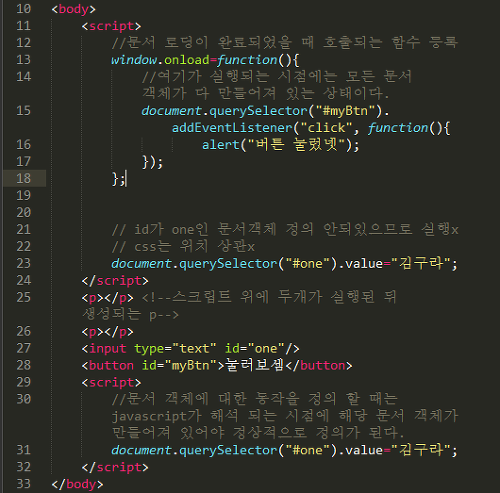The width and height of the screenshot is (500, 493).
Task: Click the opening script tag on line 11
Action: [111, 26]
